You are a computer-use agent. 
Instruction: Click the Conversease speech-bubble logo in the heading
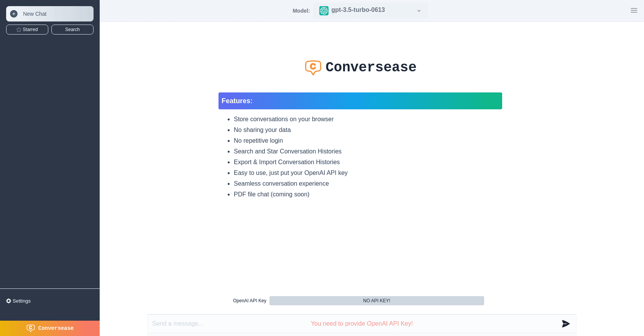click(x=313, y=68)
